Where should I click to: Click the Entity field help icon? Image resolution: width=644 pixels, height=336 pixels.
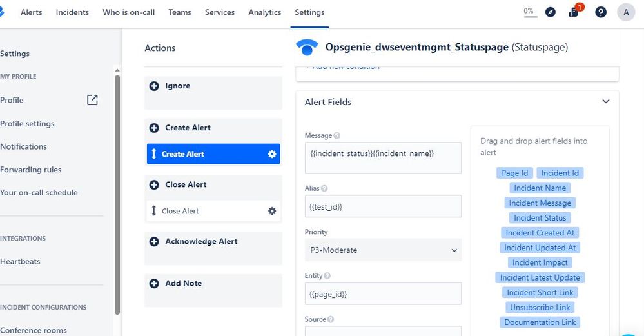[327, 275]
